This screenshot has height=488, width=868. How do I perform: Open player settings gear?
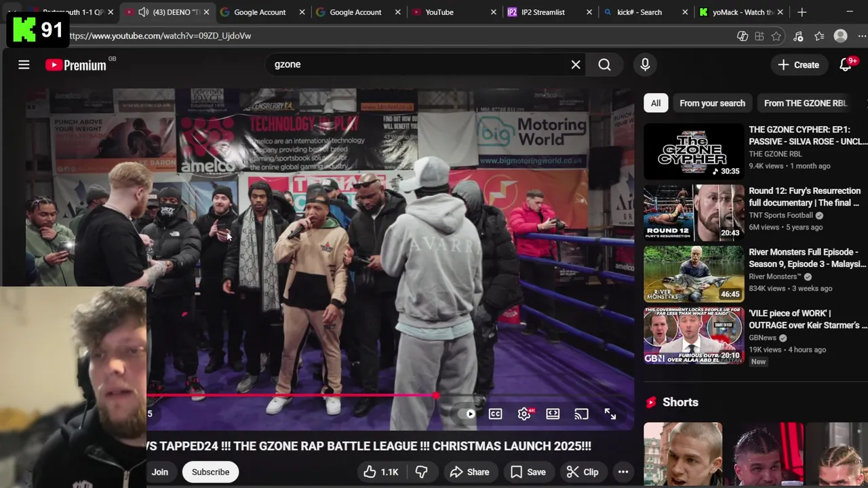(x=524, y=413)
